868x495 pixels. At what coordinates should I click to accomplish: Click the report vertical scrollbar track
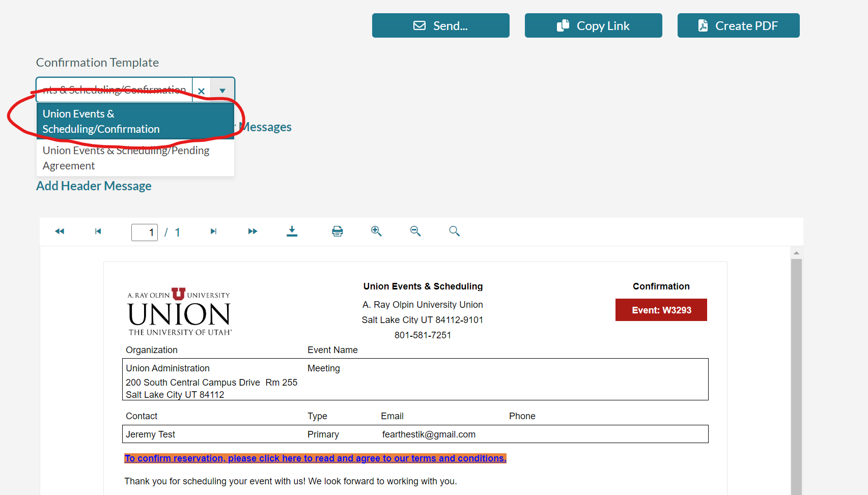pyautogui.click(x=796, y=376)
